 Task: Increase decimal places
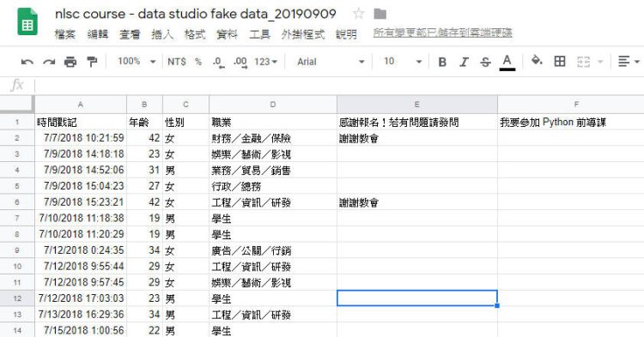pos(240,63)
